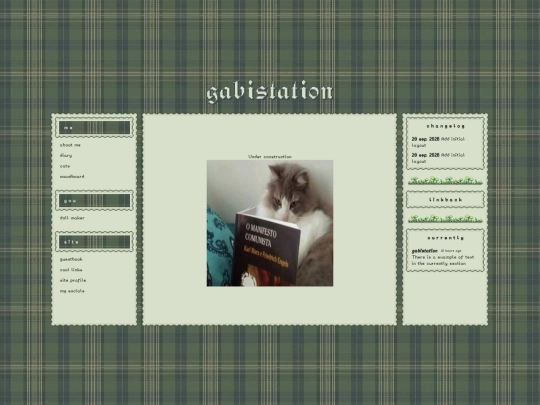The height and width of the screenshot is (405, 540).
Task: Select the 'Under construction' caption
Action: click(270, 157)
